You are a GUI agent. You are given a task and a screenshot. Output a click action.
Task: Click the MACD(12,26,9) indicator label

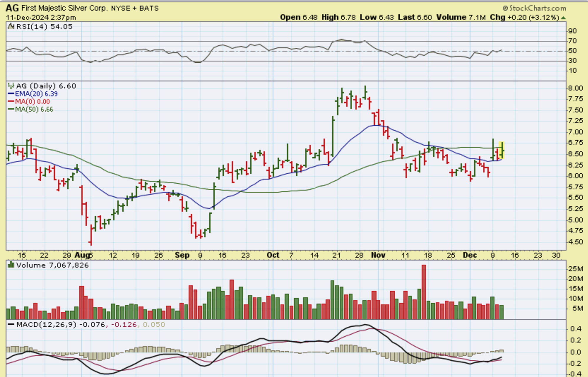(46, 324)
